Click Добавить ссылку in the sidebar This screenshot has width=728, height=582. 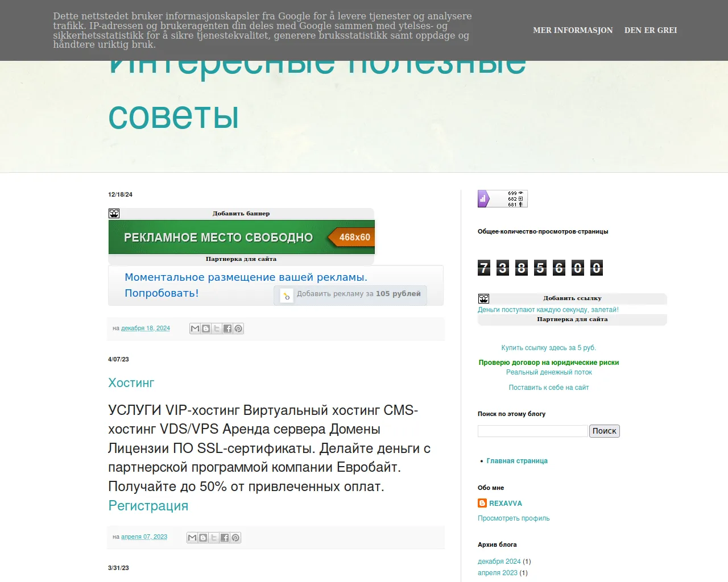tap(572, 298)
